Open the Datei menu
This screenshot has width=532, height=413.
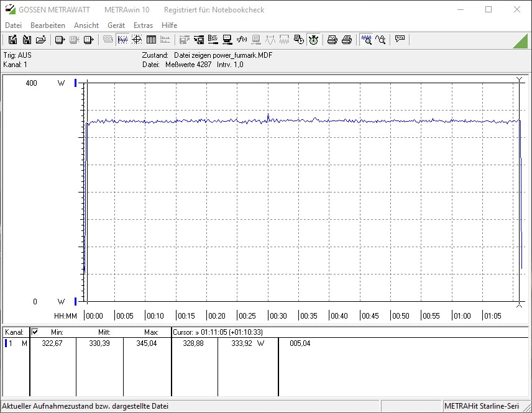coord(13,25)
